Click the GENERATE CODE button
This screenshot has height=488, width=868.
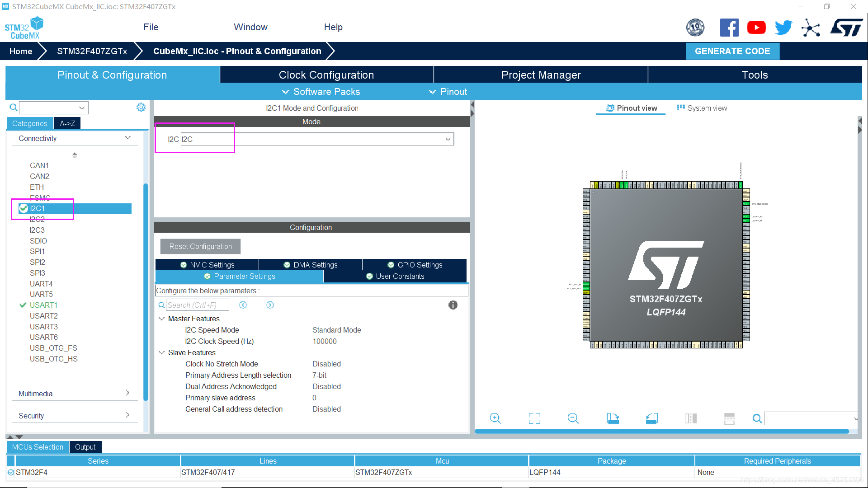pyautogui.click(x=732, y=51)
